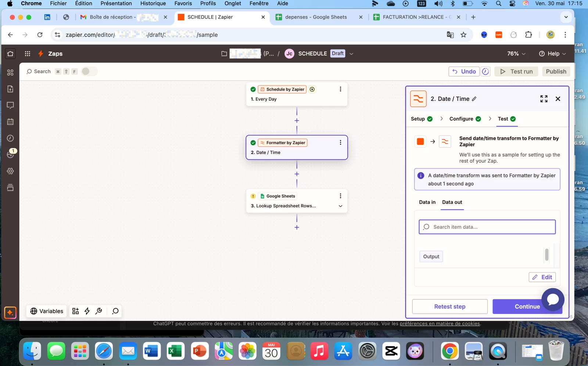
Task: Open three-dot menu of Date / Time step
Action: pyautogui.click(x=340, y=143)
